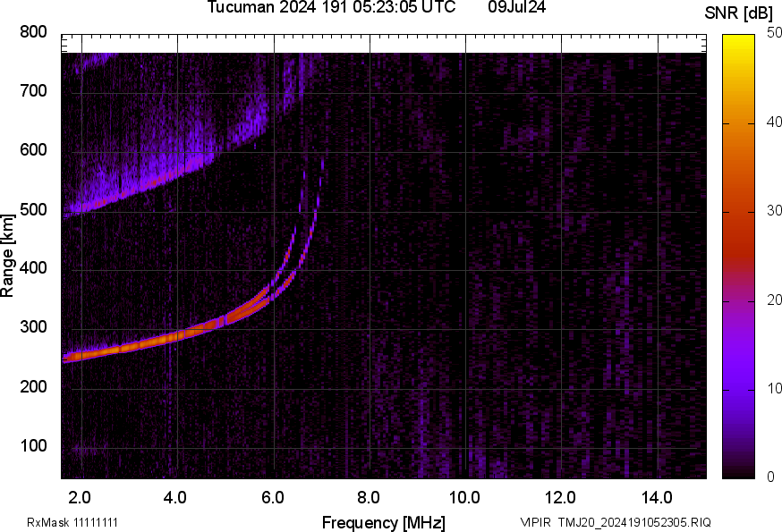
Task: Click the bright F-layer trace near 3 MHz
Action: pos(130,348)
